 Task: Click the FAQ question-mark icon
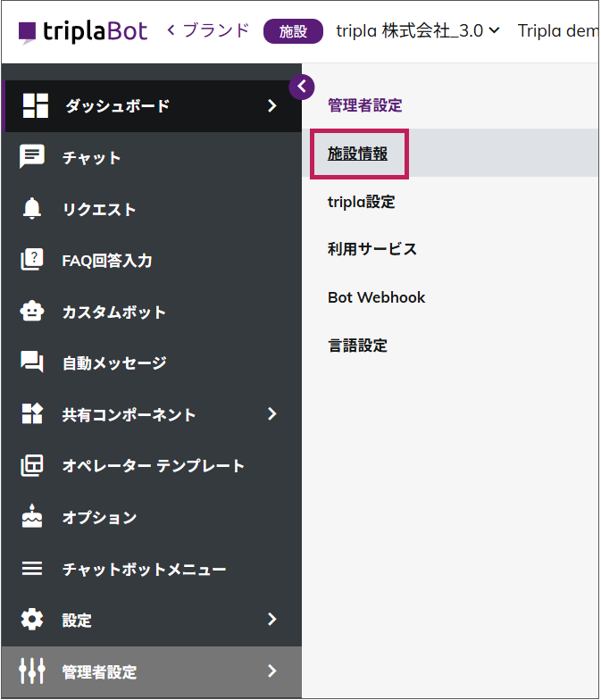point(32,259)
